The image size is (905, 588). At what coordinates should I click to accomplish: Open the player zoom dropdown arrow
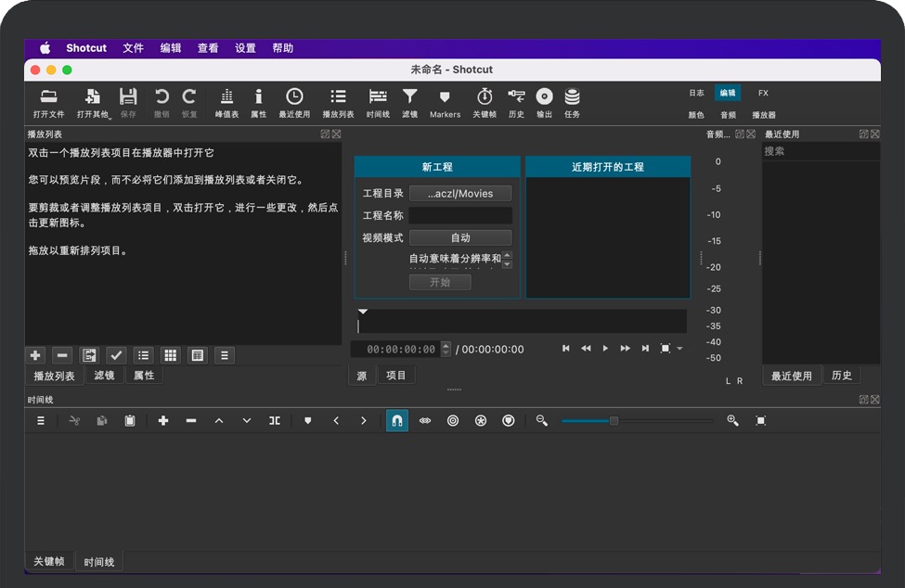point(679,350)
